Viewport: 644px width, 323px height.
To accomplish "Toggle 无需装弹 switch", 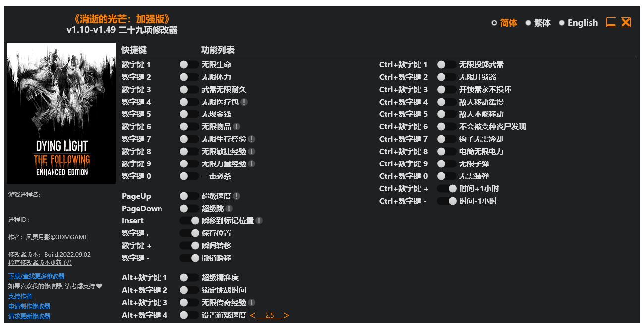I will tap(447, 176).
